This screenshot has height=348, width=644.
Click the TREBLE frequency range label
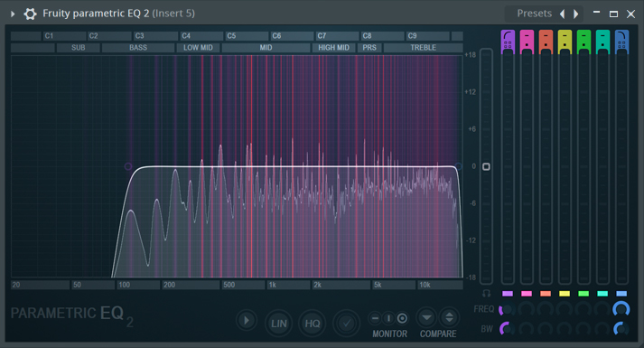tap(423, 48)
